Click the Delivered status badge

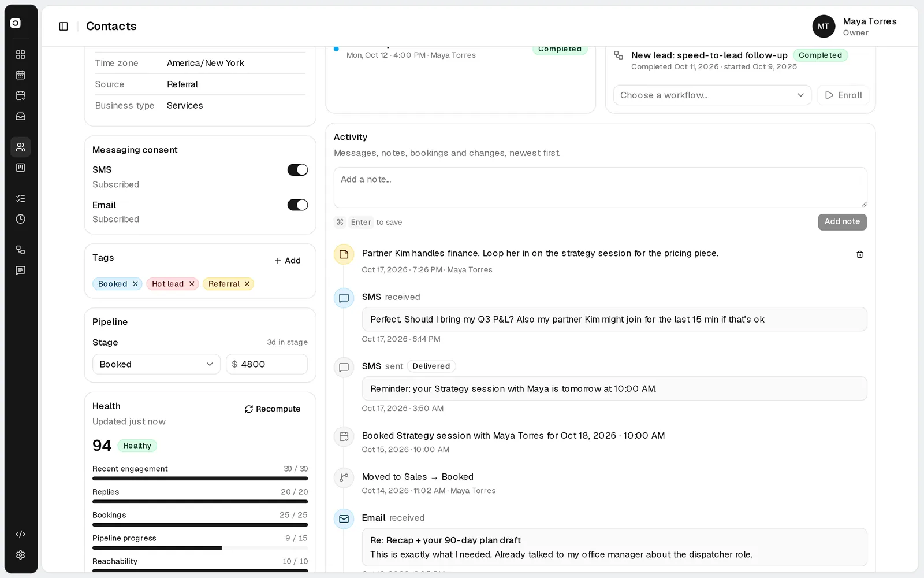431,366
